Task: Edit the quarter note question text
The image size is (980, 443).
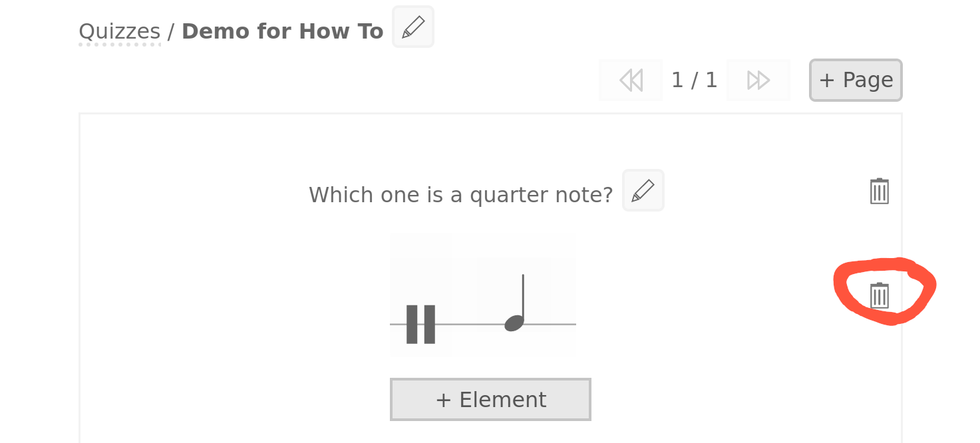Action: pyautogui.click(x=643, y=191)
